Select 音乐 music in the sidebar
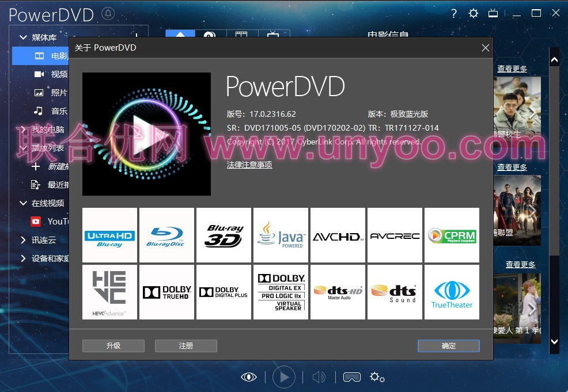This screenshot has width=568, height=392. (51, 111)
